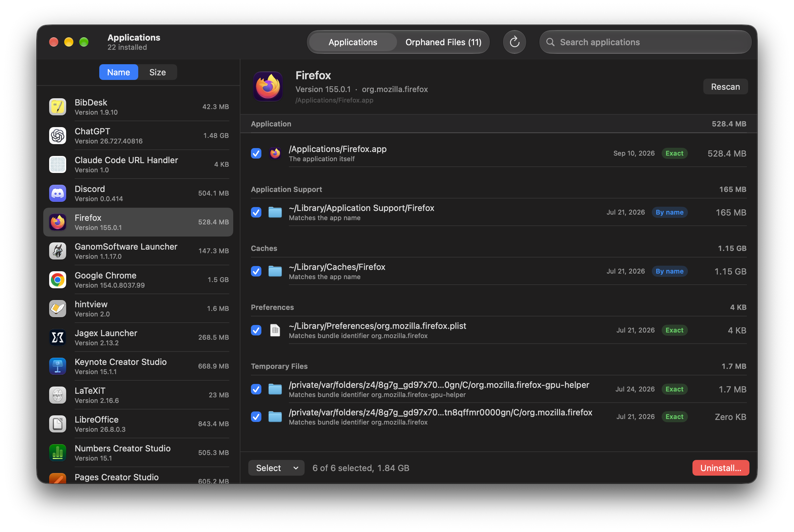Select the Discord row in the app list
The height and width of the screenshot is (532, 794).
point(138,193)
